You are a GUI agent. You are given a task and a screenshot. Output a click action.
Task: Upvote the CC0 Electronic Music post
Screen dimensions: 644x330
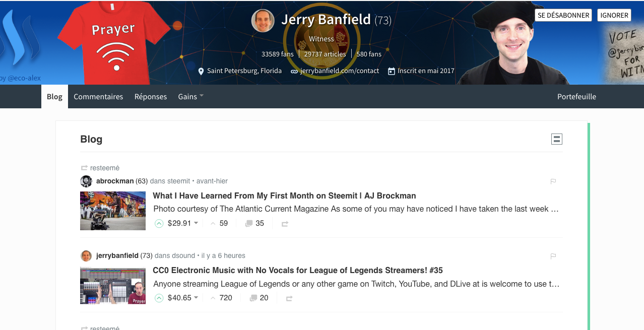pos(159,298)
